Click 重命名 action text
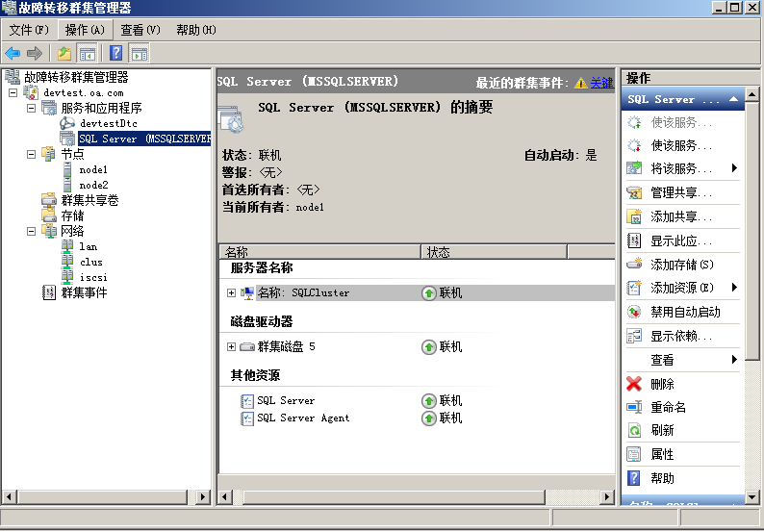This screenshot has width=764, height=532. pos(668,407)
